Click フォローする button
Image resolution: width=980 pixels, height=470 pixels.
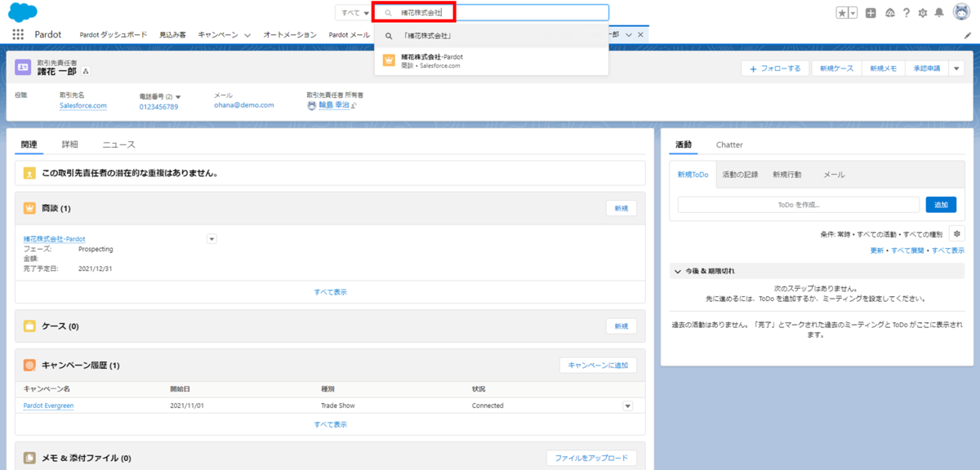tap(776, 69)
